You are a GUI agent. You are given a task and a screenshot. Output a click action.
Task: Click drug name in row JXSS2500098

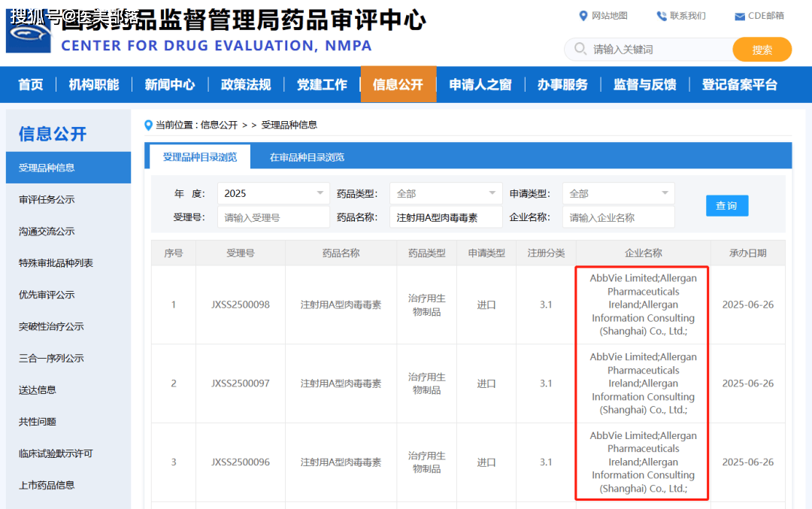[x=341, y=305]
